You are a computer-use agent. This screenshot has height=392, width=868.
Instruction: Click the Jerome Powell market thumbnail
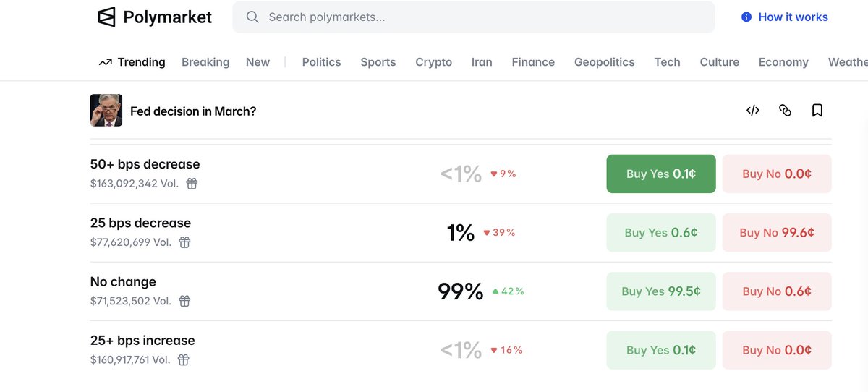click(x=106, y=111)
